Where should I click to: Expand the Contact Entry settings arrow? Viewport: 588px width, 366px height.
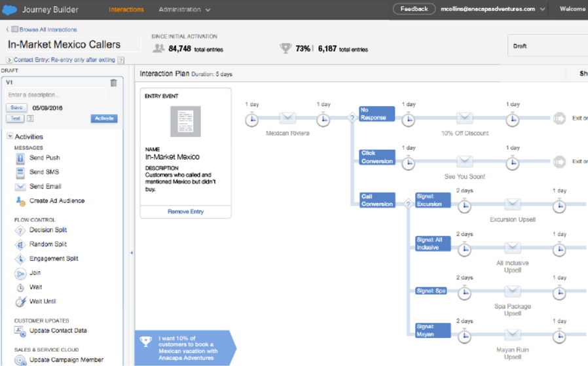(9, 60)
